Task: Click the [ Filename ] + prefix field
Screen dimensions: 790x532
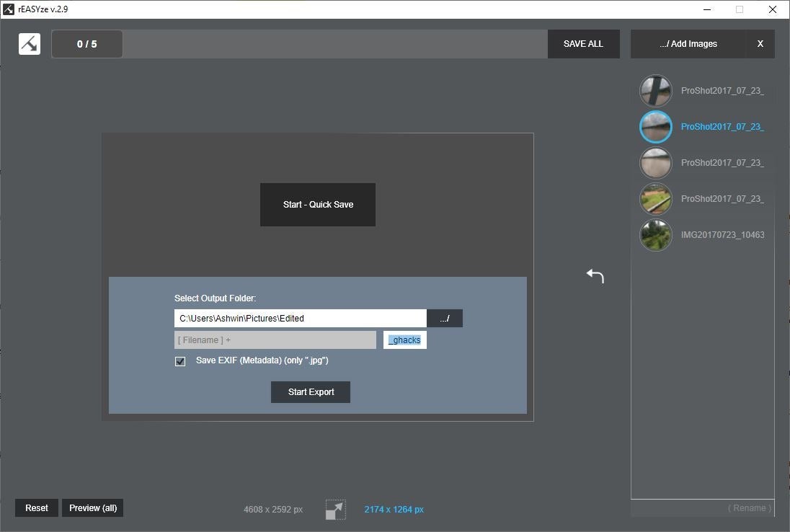Action: click(275, 340)
